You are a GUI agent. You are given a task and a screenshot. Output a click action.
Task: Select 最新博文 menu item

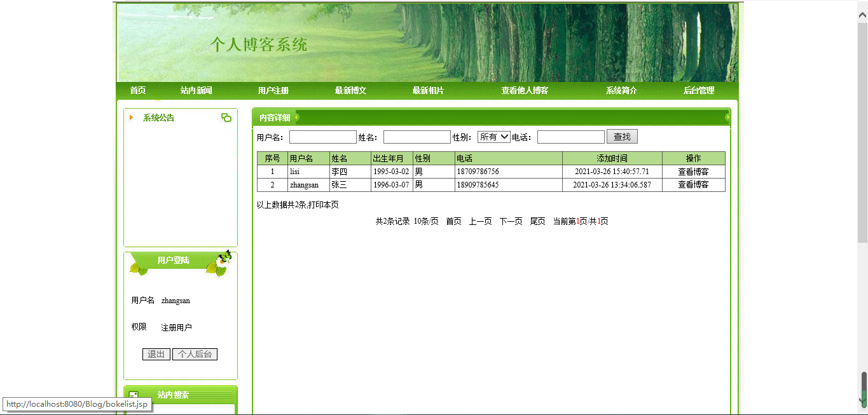[x=350, y=91]
